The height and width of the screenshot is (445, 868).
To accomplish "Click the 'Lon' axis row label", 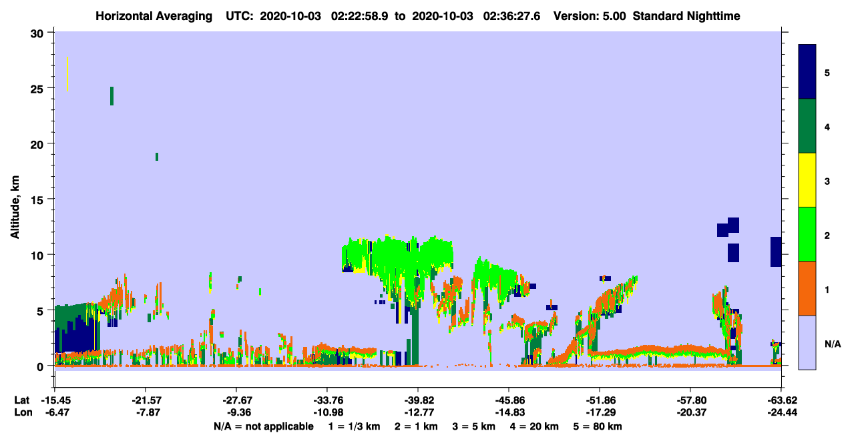I will (22, 412).
